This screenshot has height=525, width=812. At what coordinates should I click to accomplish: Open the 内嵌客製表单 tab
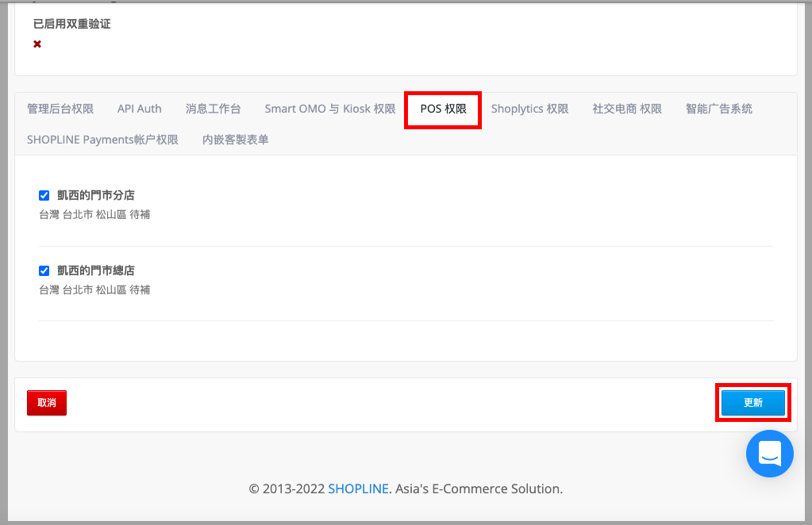tap(235, 140)
